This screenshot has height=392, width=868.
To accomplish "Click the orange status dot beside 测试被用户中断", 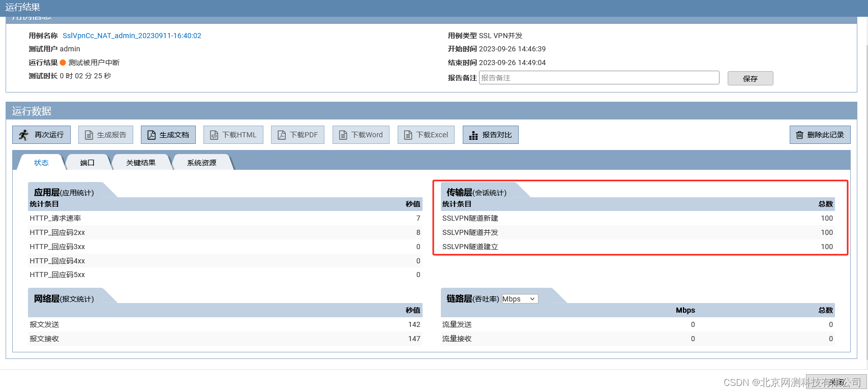I will (x=63, y=63).
